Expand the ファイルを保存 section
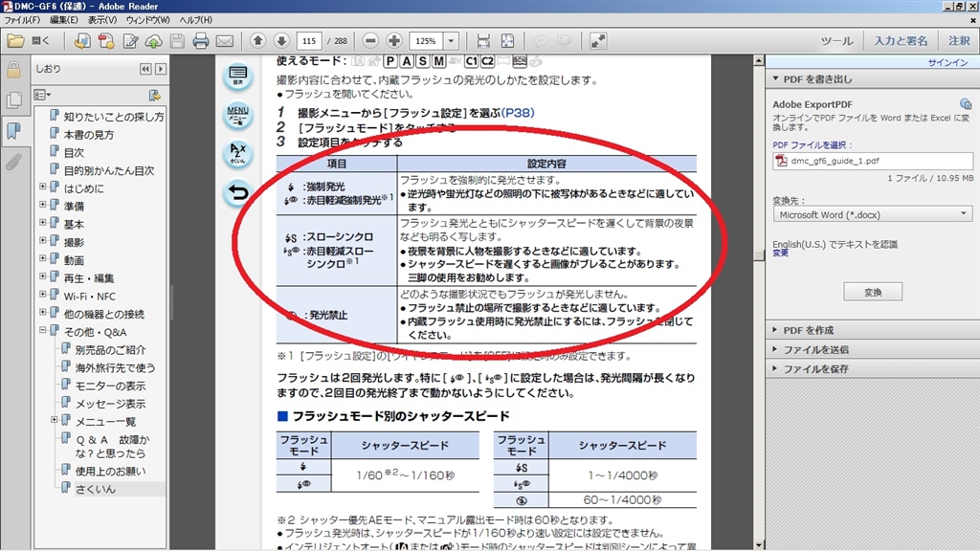Viewport: 980px width, 551px height. (x=775, y=368)
